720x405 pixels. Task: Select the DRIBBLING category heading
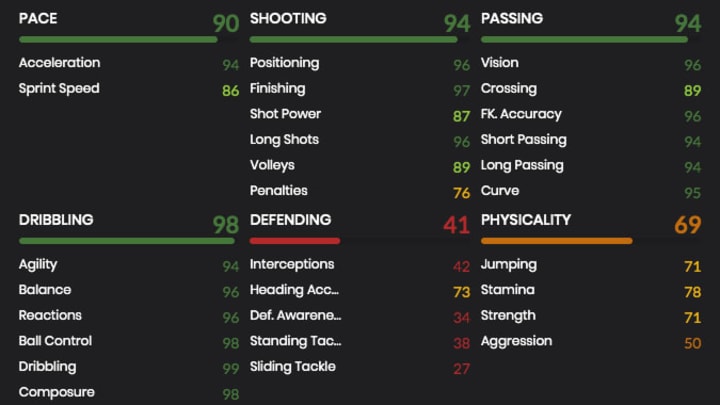tap(56, 220)
